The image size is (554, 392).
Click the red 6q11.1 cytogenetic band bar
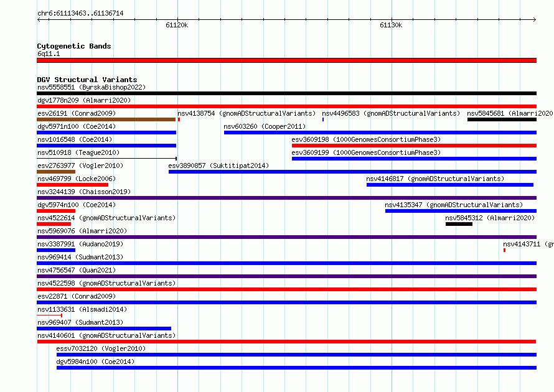point(286,60)
